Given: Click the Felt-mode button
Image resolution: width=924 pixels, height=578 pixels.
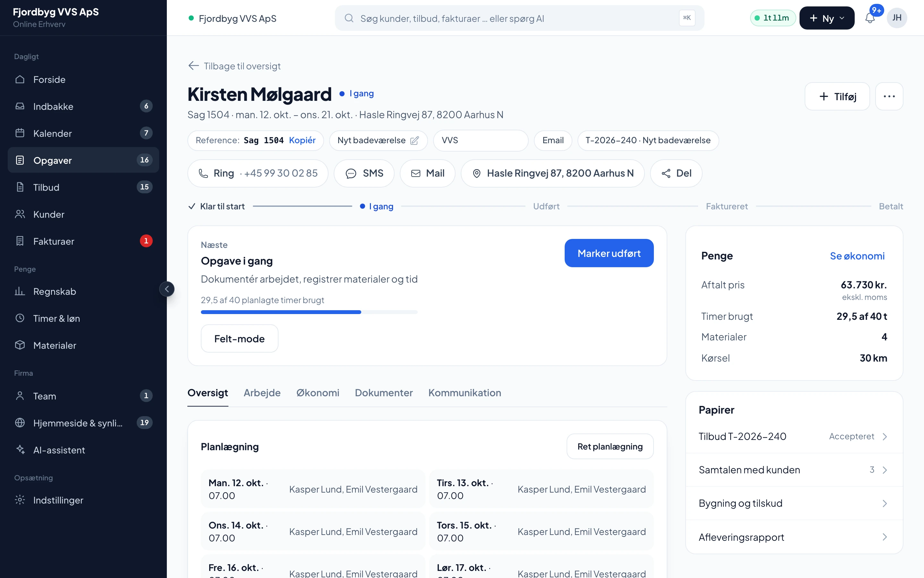Looking at the screenshot, I should (x=239, y=339).
